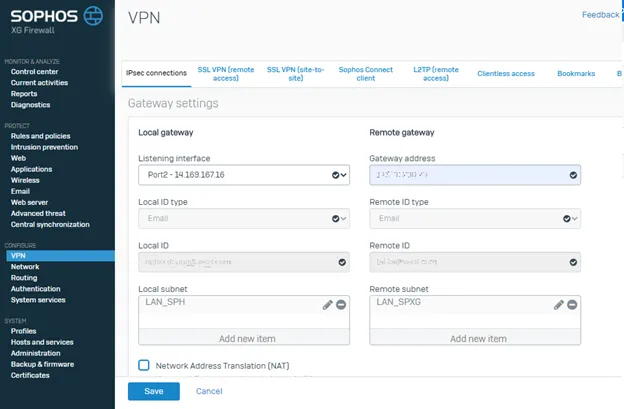Viewport: 624px width, 409px height.
Task: Go to Rules and policies in sidebar
Action: [x=40, y=136]
